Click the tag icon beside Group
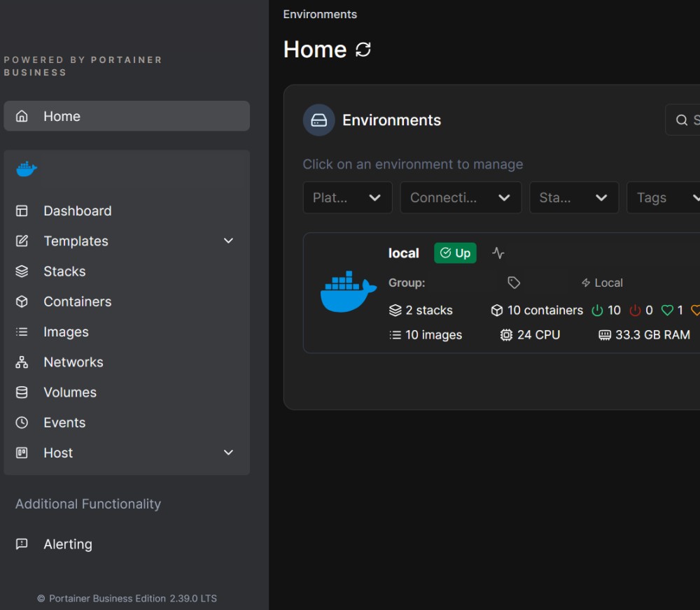 (514, 283)
